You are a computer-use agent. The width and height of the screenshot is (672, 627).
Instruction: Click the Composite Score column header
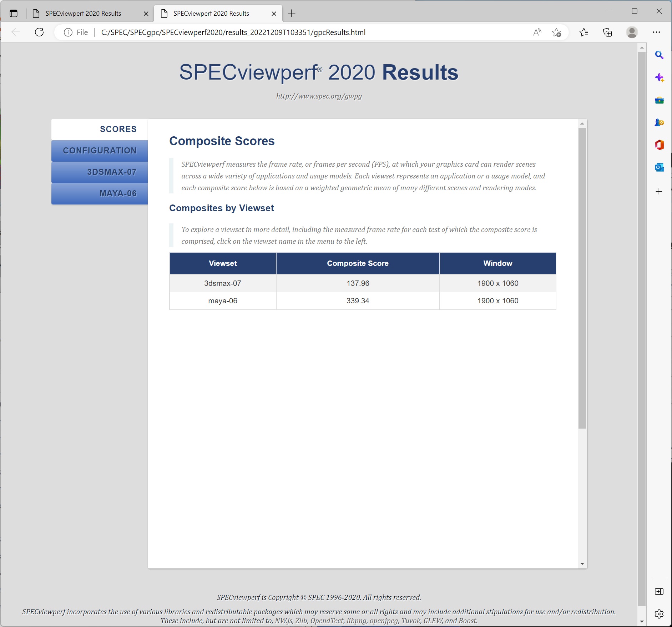tap(358, 263)
